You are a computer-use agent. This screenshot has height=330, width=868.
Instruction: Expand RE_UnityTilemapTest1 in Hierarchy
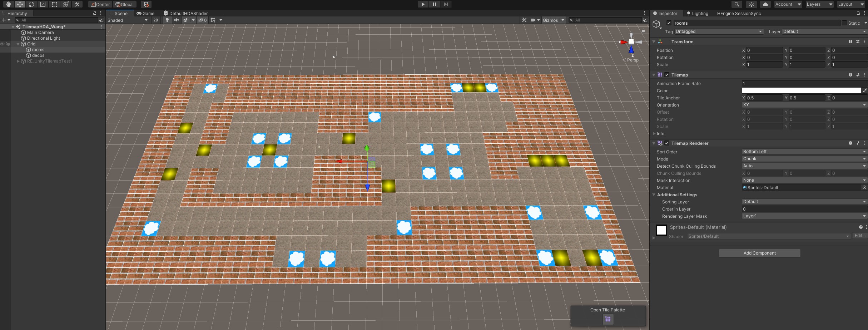[x=18, y=61]
